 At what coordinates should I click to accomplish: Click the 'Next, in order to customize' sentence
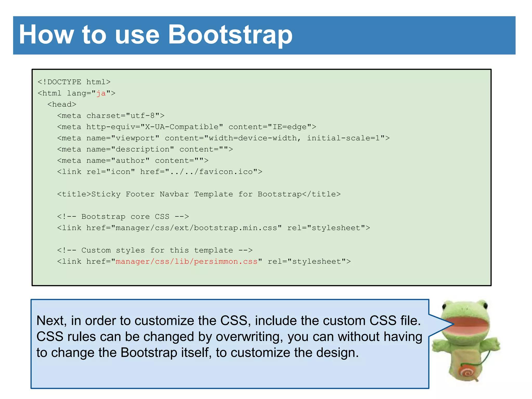[x=229, y=321]
